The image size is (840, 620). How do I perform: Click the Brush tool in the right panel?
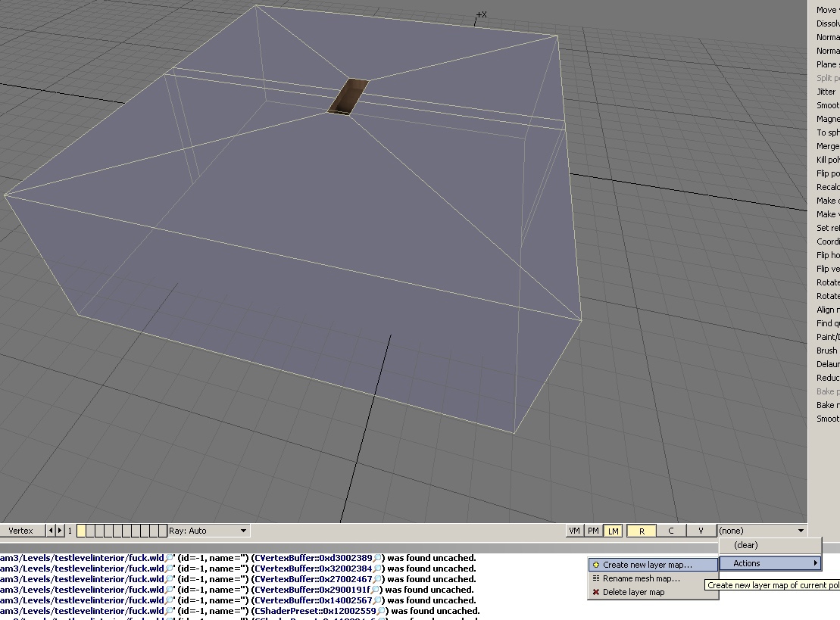[826, 351]
